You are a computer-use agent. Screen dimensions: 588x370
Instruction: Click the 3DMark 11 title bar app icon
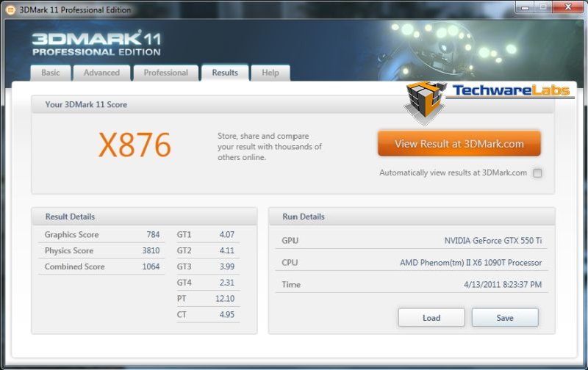10,10
